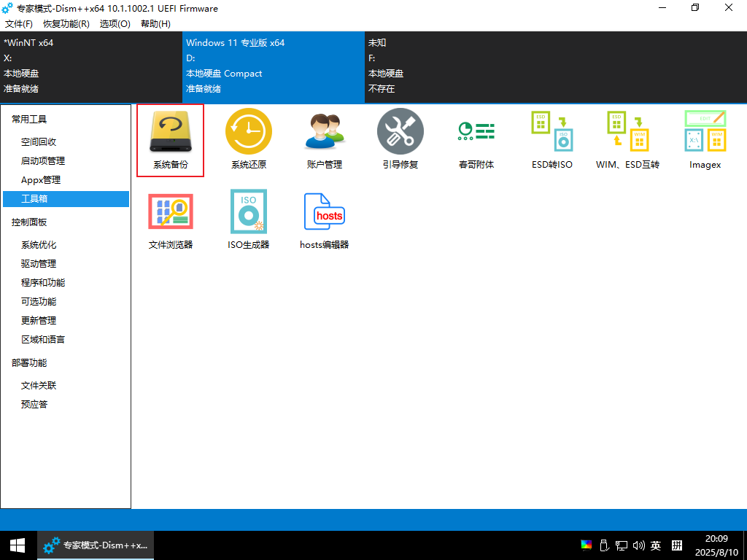This screenshot has height=560, width=747.
Task: Open 更新管理 in sidebar
Action: [39, 321]
